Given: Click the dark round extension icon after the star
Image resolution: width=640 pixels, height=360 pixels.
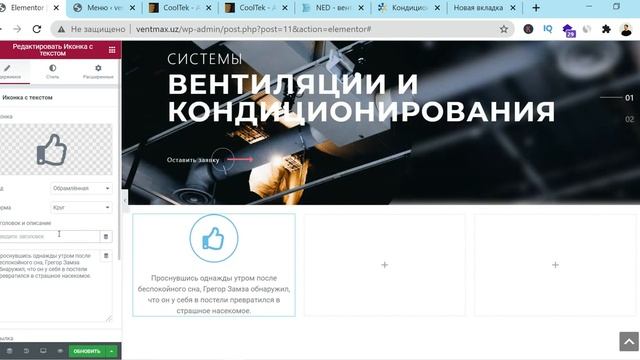Looking at the screenshot, I should (528, 29).
